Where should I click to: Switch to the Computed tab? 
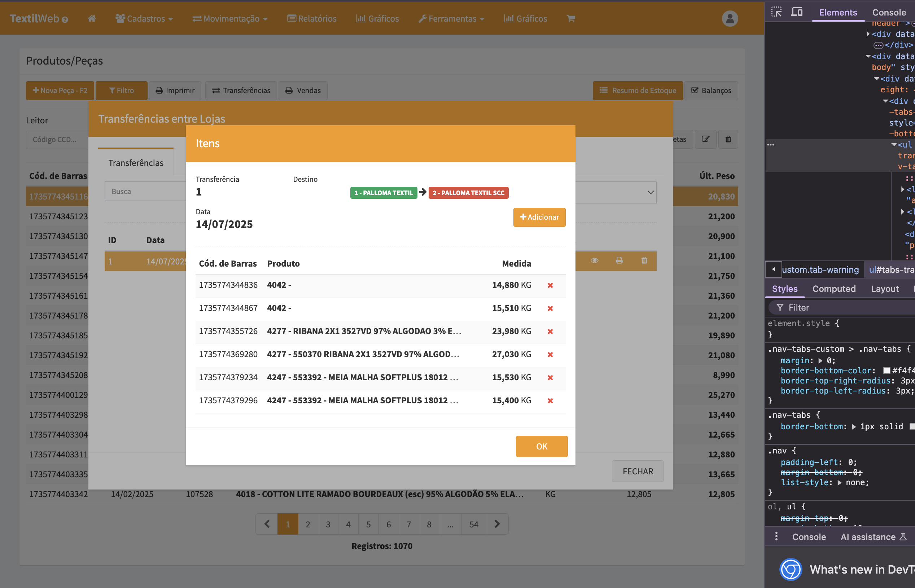(x=834, y=289)
